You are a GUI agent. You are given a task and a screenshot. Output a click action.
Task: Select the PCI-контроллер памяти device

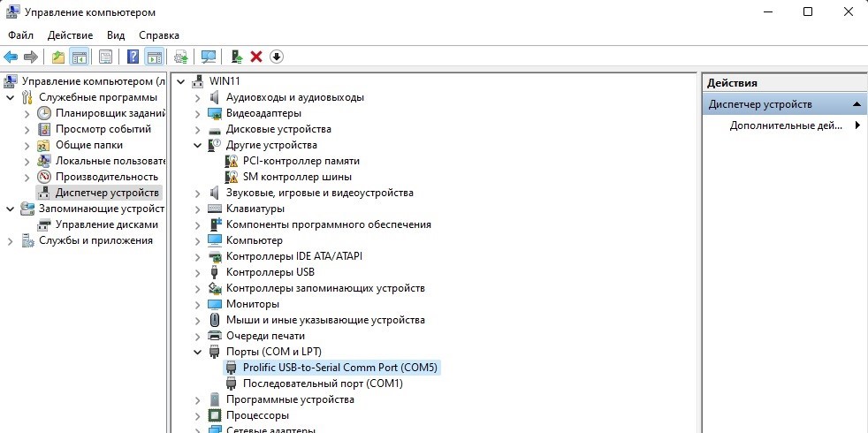[x=301, y=161]
